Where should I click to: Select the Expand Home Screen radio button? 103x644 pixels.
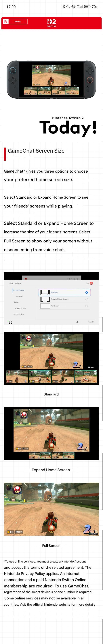tap(87, 299)
